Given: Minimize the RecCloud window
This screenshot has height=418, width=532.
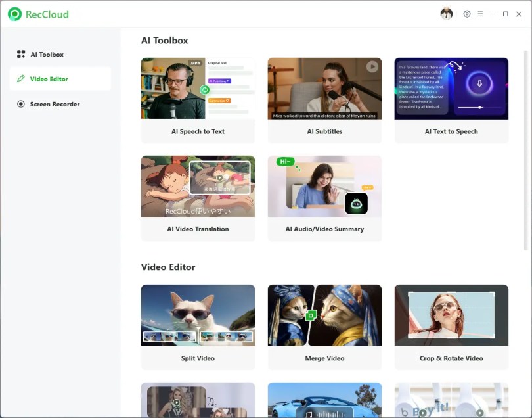Looking at the screenshot, I should (493, 14).
